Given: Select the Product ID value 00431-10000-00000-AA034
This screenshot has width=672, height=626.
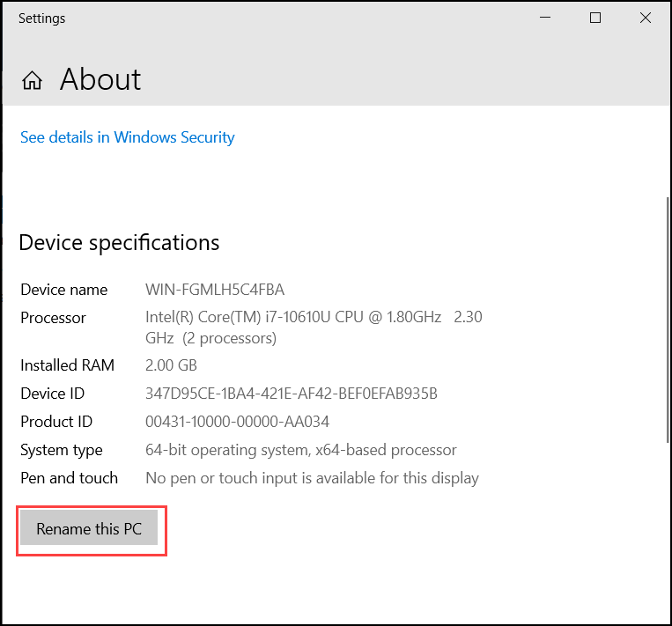Looking at the screenshot, I should click(238, 422).
